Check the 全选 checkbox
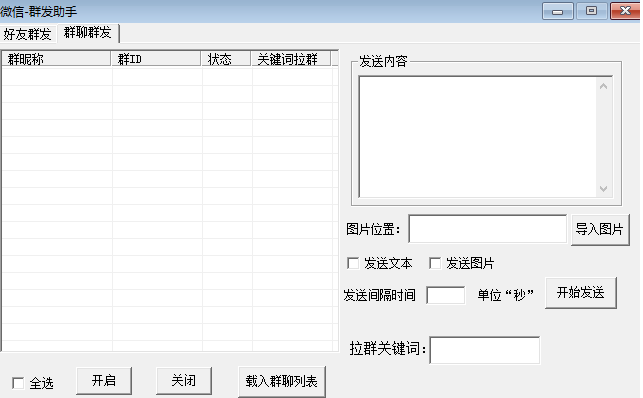The height and width of the screenshot is (398, 643). point(18,383)
